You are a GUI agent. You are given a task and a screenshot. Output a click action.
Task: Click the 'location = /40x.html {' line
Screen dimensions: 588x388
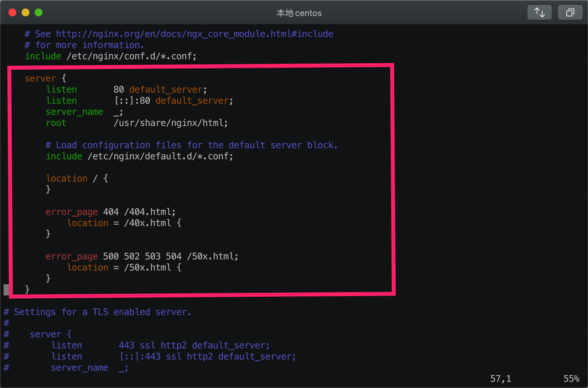click(x=124, y=223)
